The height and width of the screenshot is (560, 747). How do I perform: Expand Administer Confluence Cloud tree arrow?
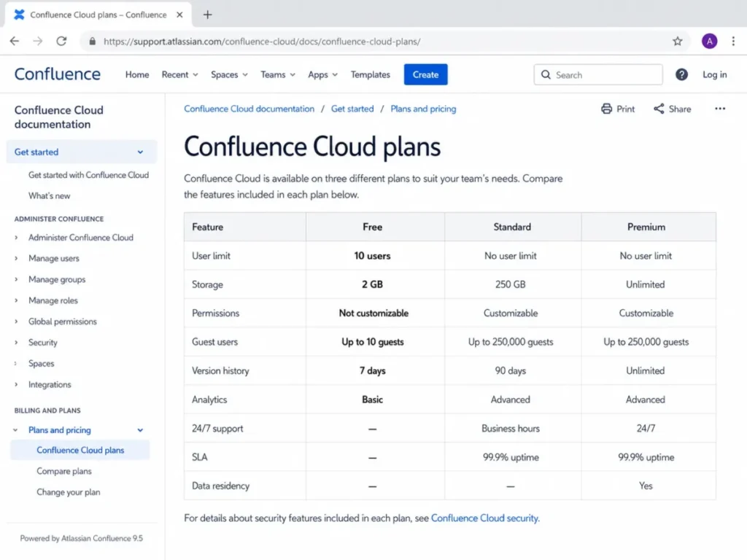[x=16, y=237]
